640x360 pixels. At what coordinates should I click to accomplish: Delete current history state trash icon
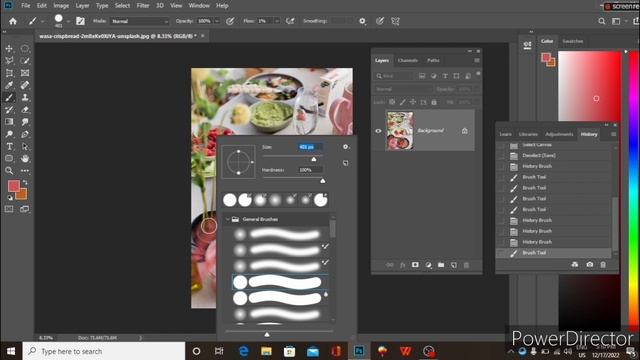click(x=603, y=264)
